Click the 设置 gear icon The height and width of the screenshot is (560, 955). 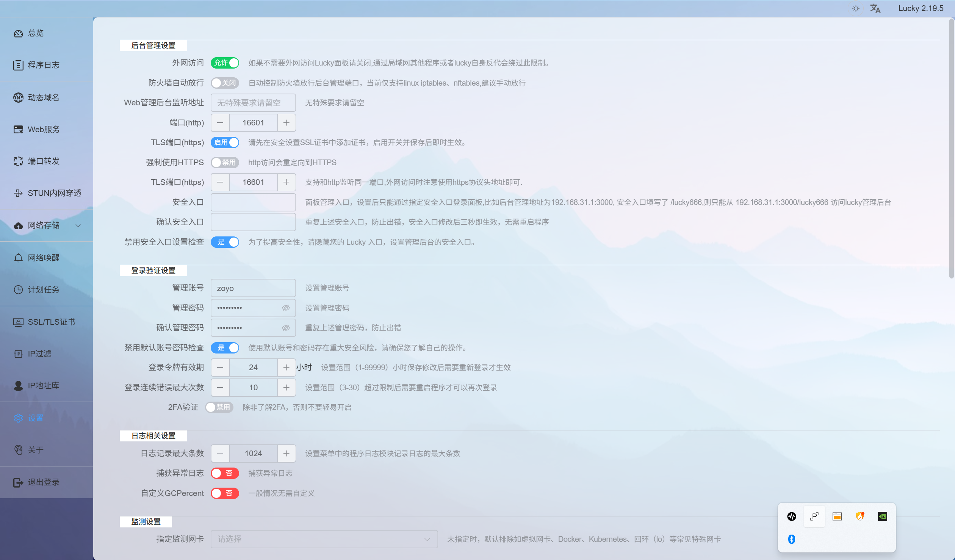coord(18,418)
